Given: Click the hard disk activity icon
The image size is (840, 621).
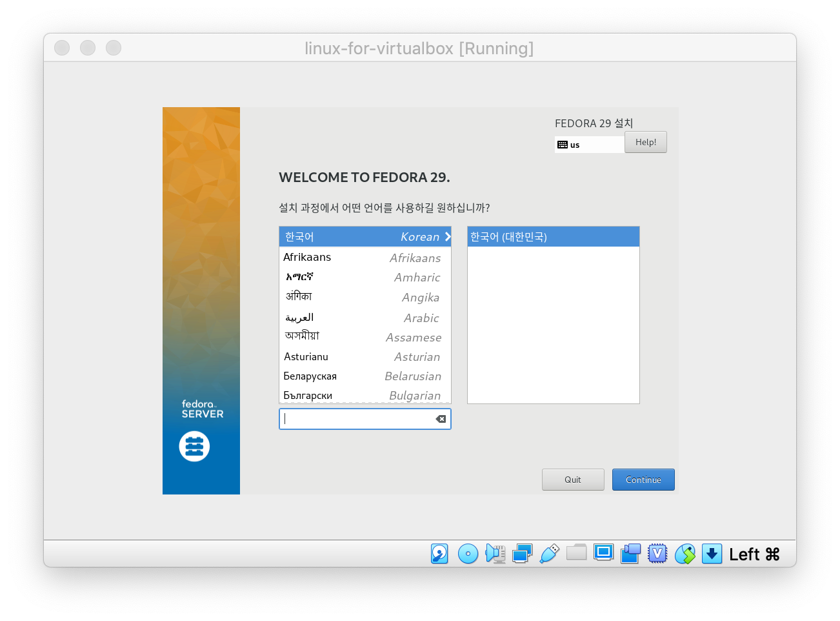Looking at the screenshot, I should (x=439, y=554).
